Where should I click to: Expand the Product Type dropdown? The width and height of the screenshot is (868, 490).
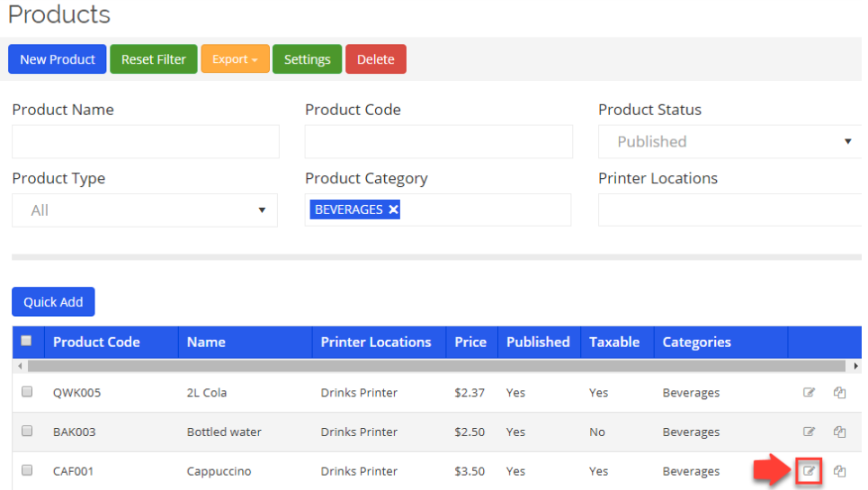tap(145, 210)
